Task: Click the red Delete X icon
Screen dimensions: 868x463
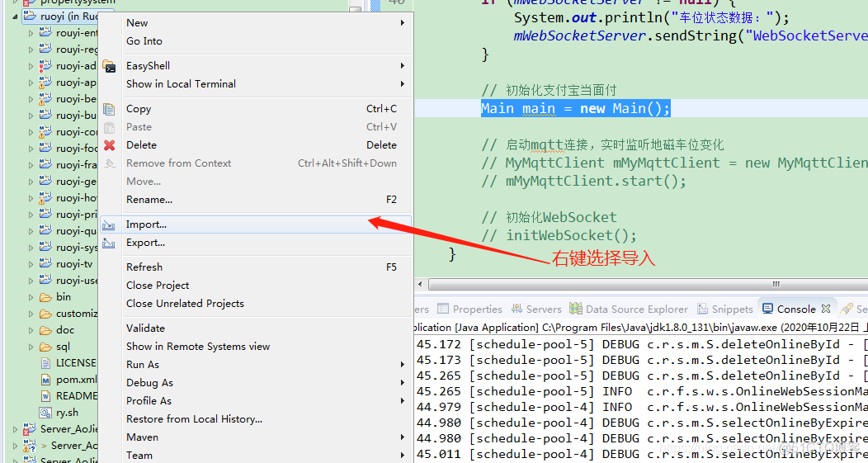Action: [x=109, y=145]
